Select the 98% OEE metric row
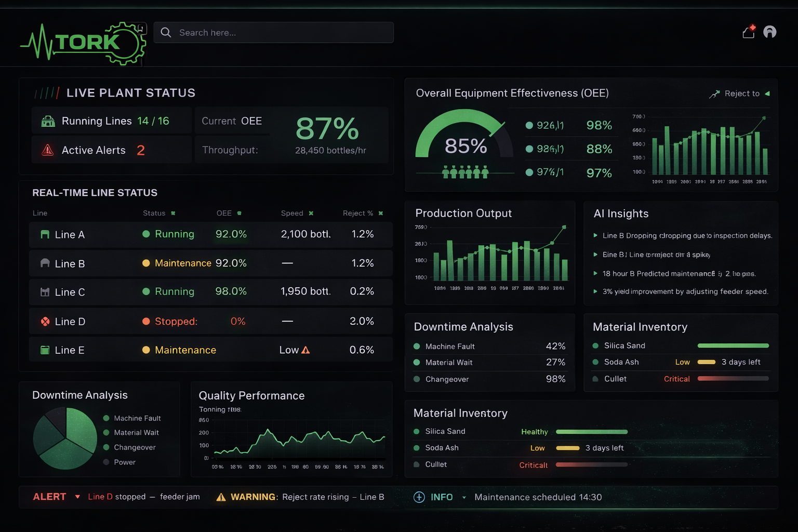The width and height of the screenshot is (798, 532). point(569,125)
